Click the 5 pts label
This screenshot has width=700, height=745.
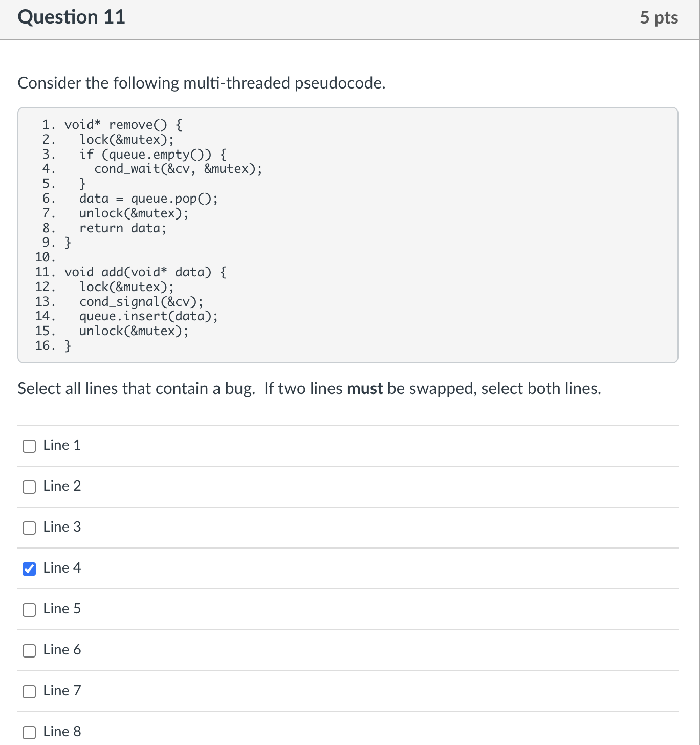[660, 17]
